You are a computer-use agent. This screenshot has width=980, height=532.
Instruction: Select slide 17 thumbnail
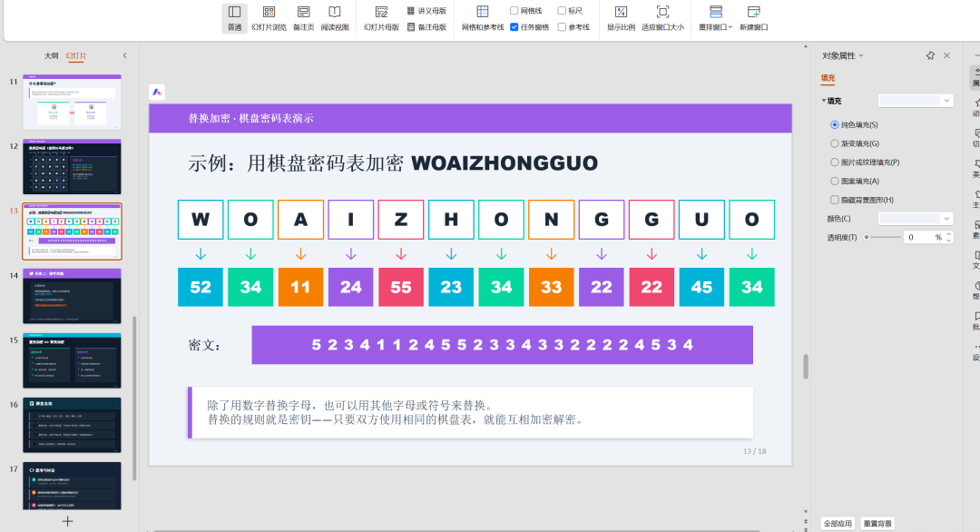click(x=72, y=487)
